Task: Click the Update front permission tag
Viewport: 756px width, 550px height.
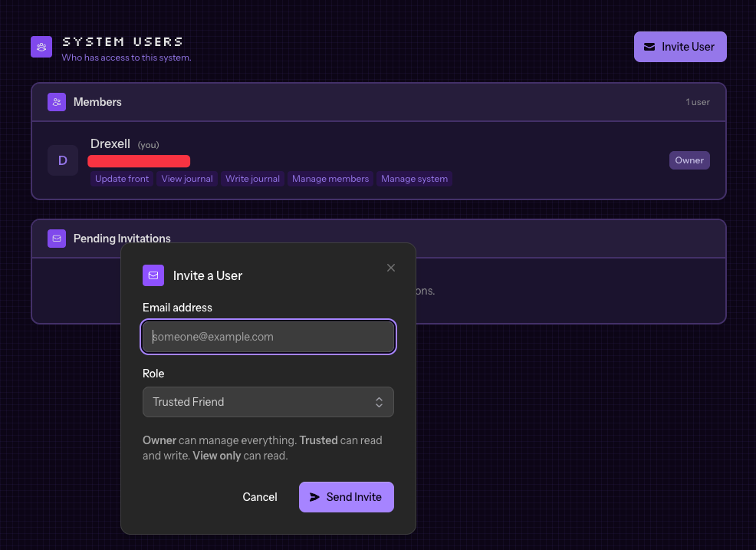Action: point(122,179)
